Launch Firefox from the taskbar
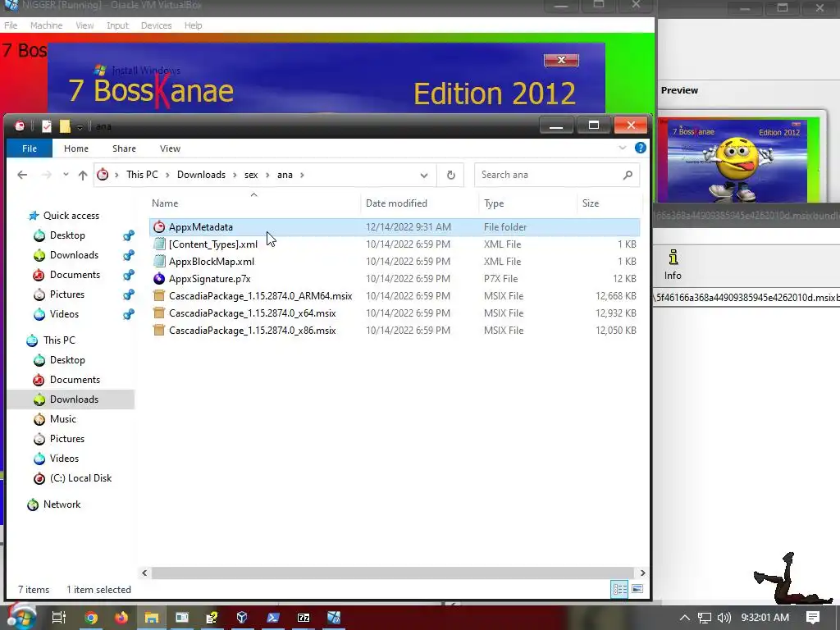Viewport: 840px width, 630px height. click(121, 618)
